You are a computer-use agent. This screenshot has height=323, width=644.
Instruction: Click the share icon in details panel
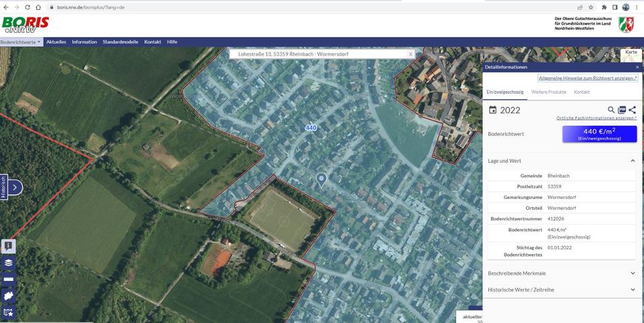(632, 110)
